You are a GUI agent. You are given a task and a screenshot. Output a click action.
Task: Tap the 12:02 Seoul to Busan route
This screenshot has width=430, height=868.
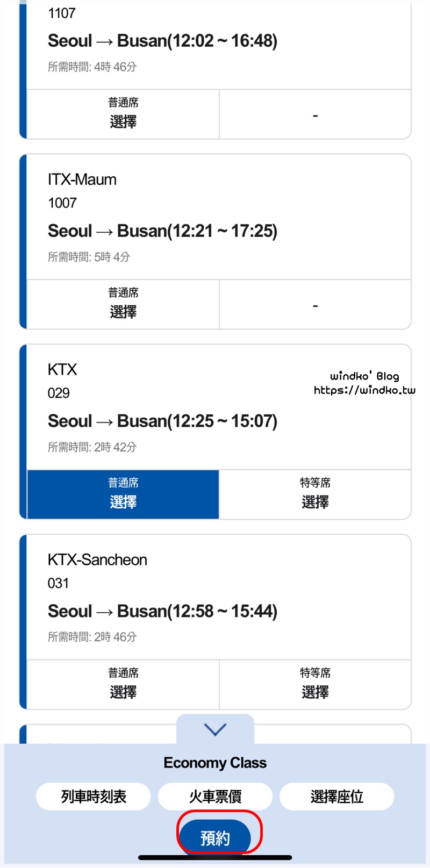coord(162,41)
